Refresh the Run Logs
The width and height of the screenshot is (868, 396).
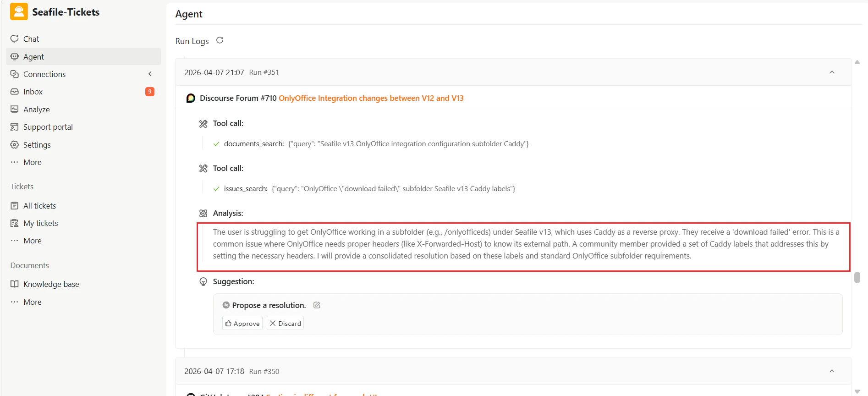[220, 40]
